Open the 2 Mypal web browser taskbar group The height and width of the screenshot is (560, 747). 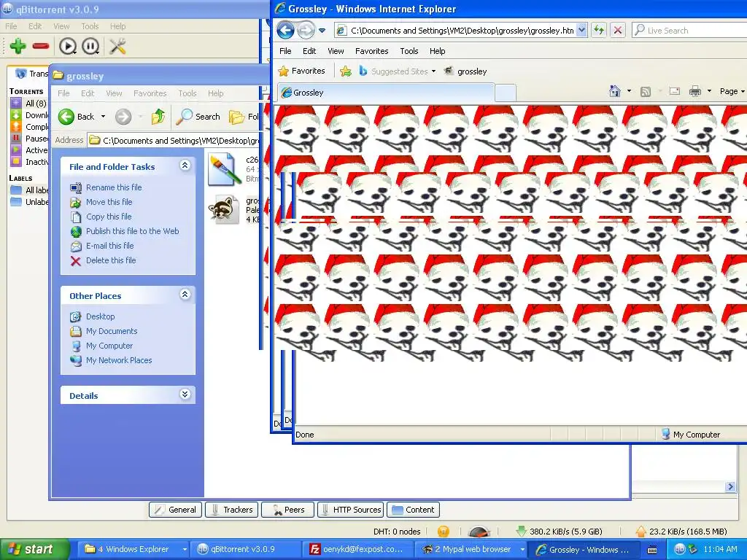pyautogui.click(x=471, y=550)
